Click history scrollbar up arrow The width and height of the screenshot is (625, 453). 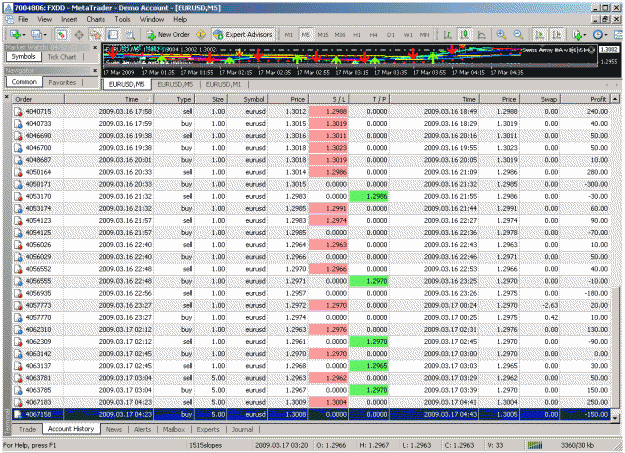615,98
